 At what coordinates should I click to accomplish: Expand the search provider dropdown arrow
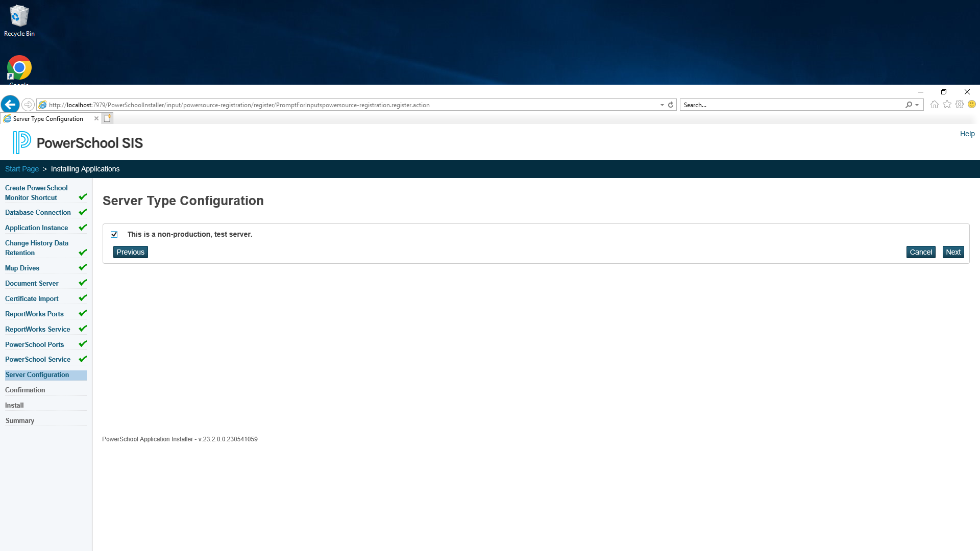[917, 105]
